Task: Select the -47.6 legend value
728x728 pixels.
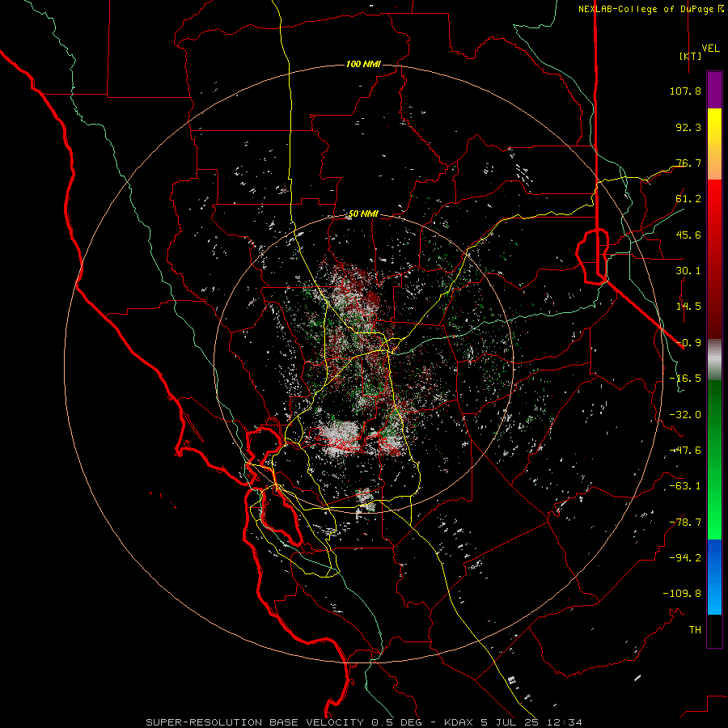Action: (685, 451)
